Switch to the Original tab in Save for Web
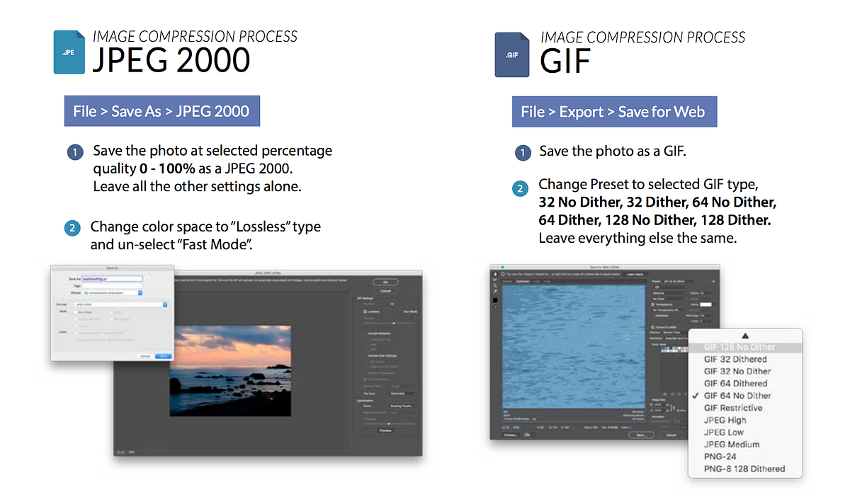 pyautogui.click(x=507, y=281)
